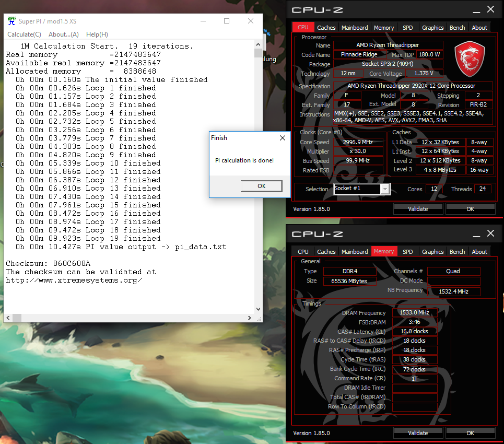The height and width of the screenshot is (444, 504).
Task: Click OK in the upper CPU-Z window
Action: pos(470,209)
